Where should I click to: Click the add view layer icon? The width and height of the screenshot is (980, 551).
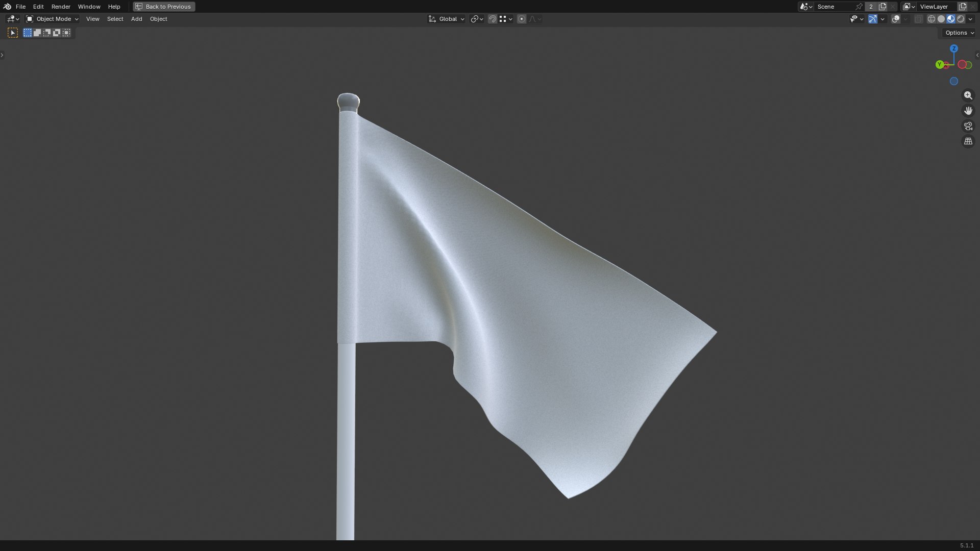(963, 7)
